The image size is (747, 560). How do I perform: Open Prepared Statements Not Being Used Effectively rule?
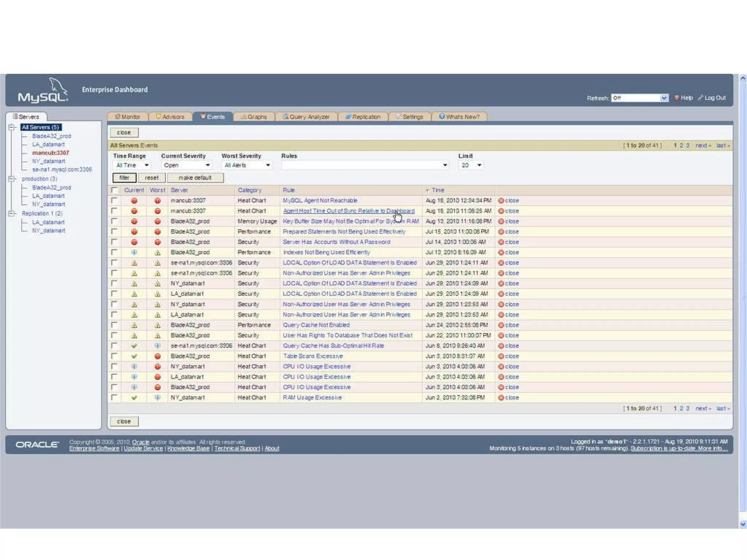coord(344,232)
